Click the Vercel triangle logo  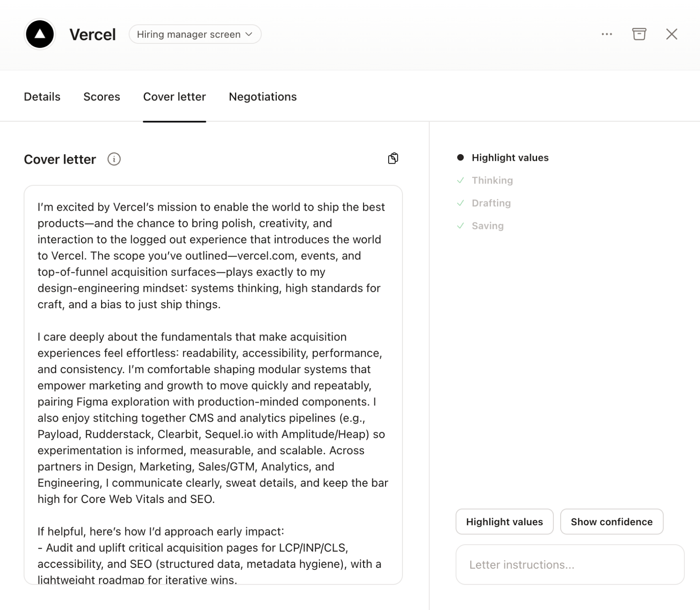click(x=40, y=34)
